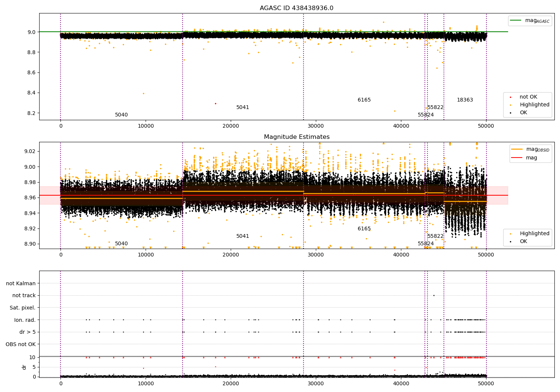560x392 pixels.
Task: Click the 'Sat. pixel.' axis label
Action: pyautogui.click(x=23, y=308)
